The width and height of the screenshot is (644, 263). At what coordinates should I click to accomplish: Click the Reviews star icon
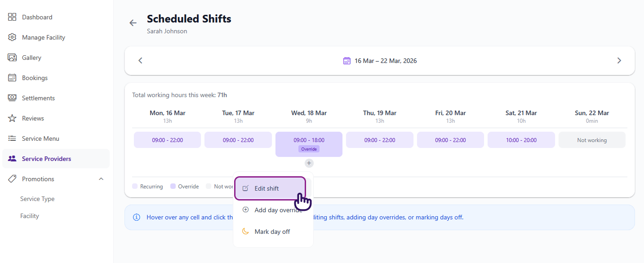click(12, 118)
